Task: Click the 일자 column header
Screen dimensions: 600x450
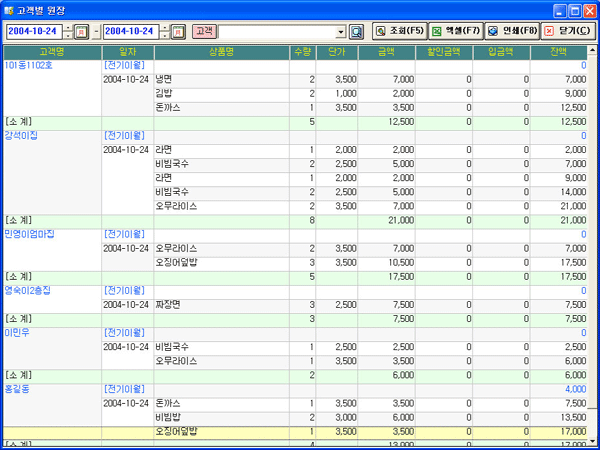Action: click(x=128, y=52)
